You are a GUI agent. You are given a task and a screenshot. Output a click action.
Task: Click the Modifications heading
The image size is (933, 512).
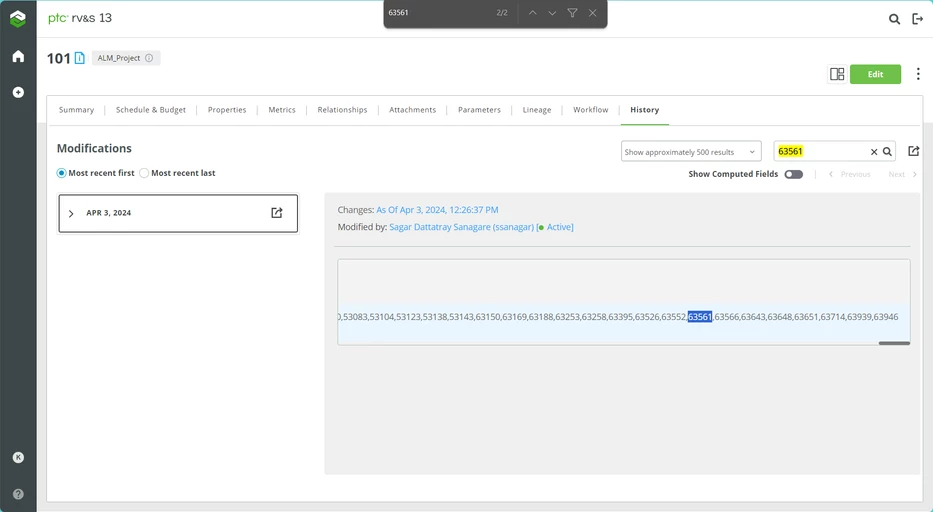[94, 148]
